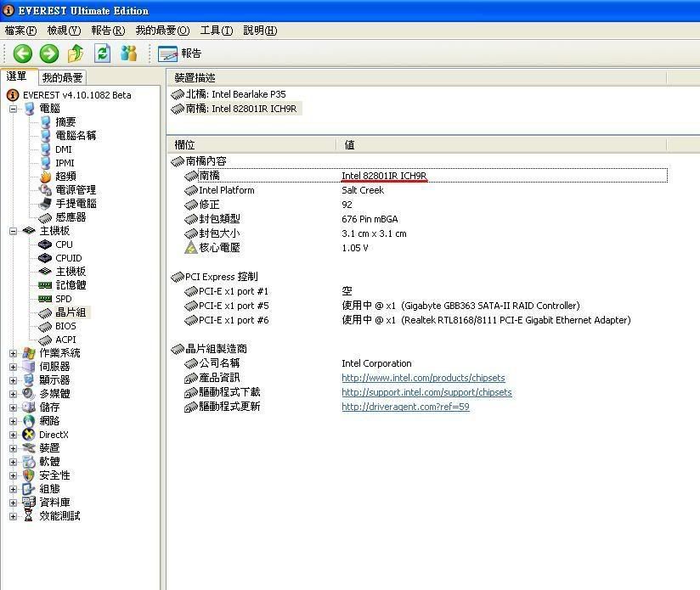Click the green Back arrow button

[x=22, y=53]
